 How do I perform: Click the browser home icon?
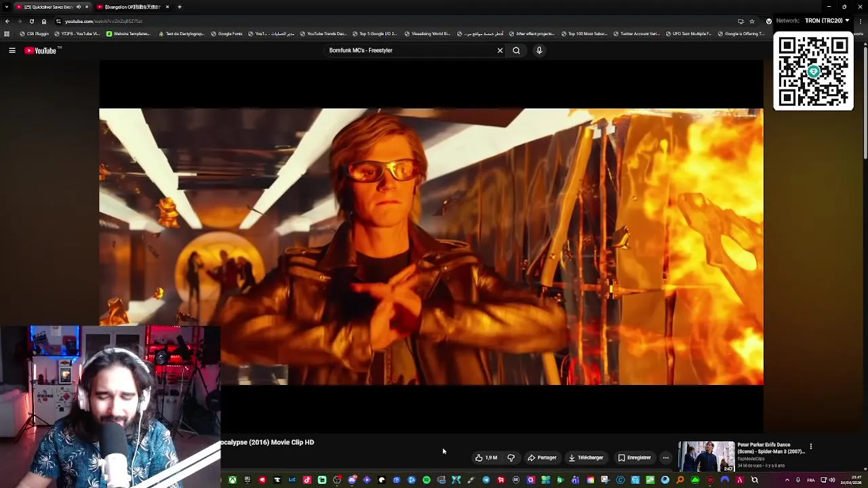(44, 21)
